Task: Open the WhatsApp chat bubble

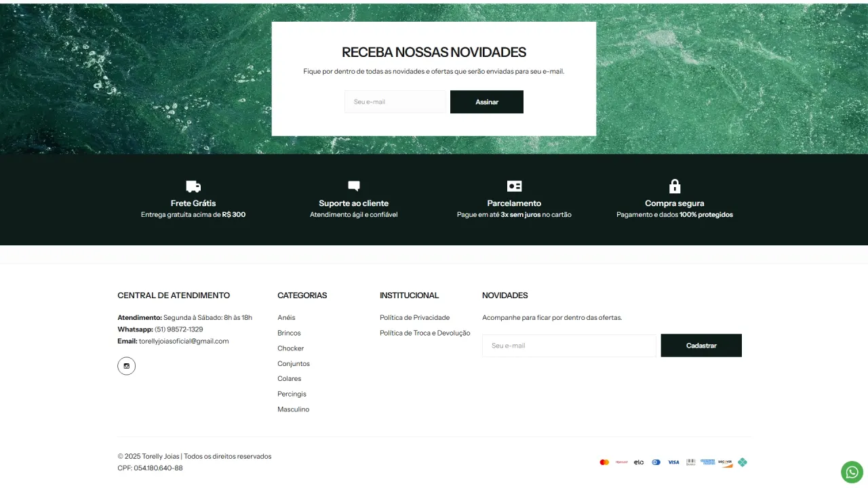Action: tap(852, 472)
